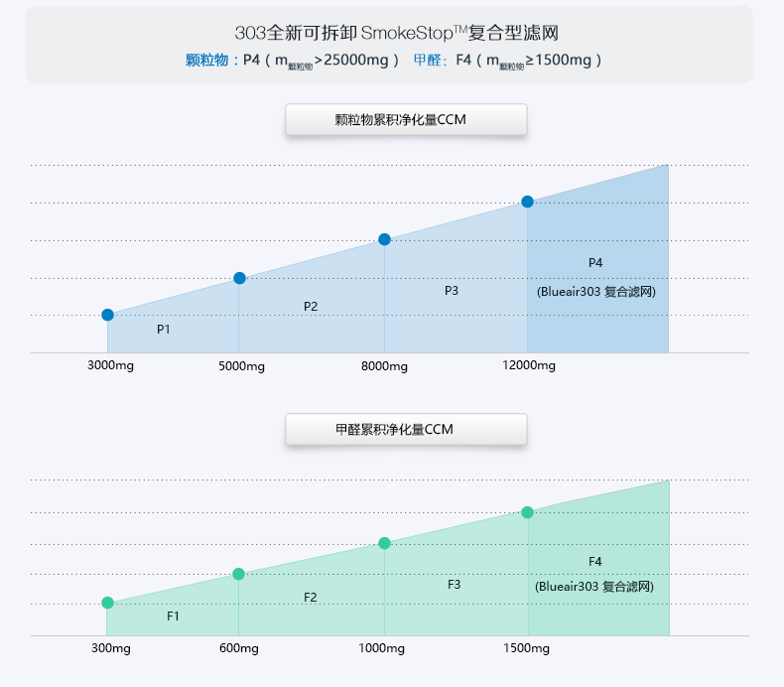Viewport: 784px width, 687px height.
Task: Select the blue data point above 12000mg
Action: tap(527, 202)
